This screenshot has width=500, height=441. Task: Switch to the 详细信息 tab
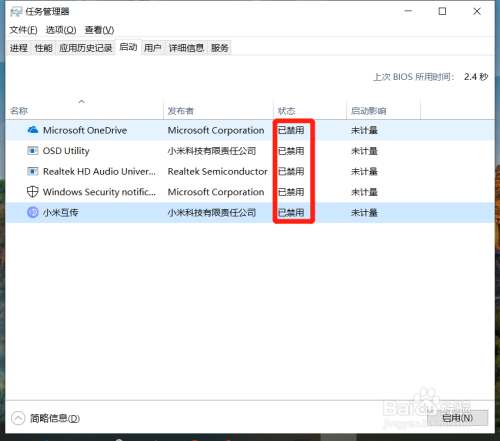[186, 48]
